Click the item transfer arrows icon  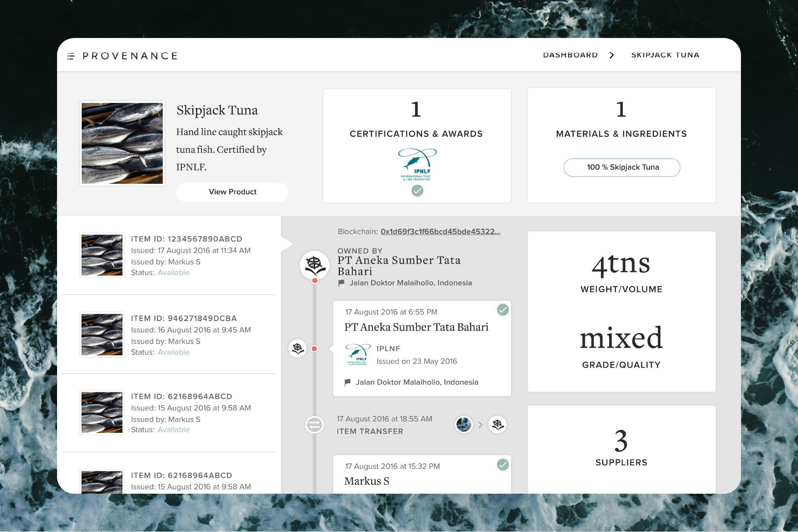[x=314, y=425]
